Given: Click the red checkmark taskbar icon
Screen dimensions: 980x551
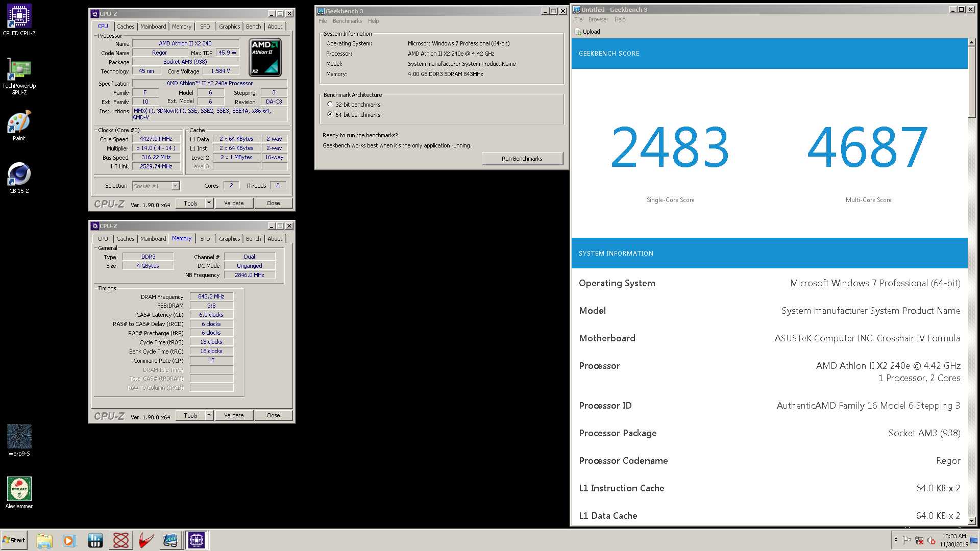Looking at the screenshot, I should point(146,540).
